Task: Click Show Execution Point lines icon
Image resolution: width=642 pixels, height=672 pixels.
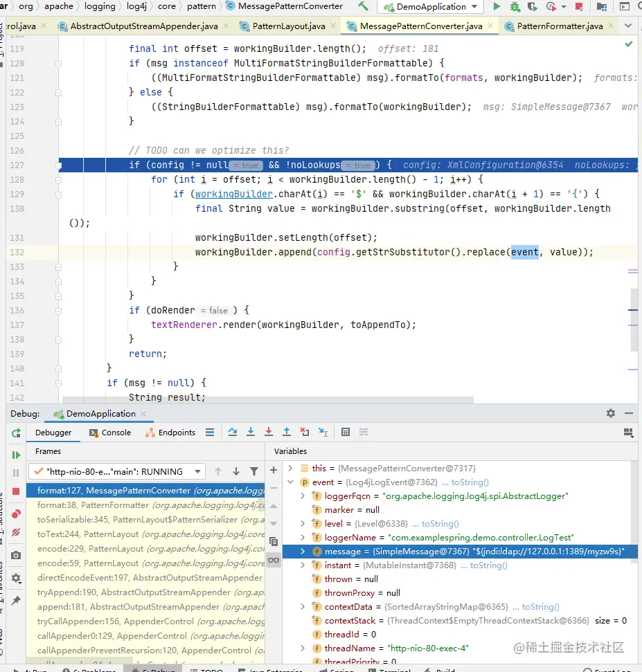Action: [210, 432]
